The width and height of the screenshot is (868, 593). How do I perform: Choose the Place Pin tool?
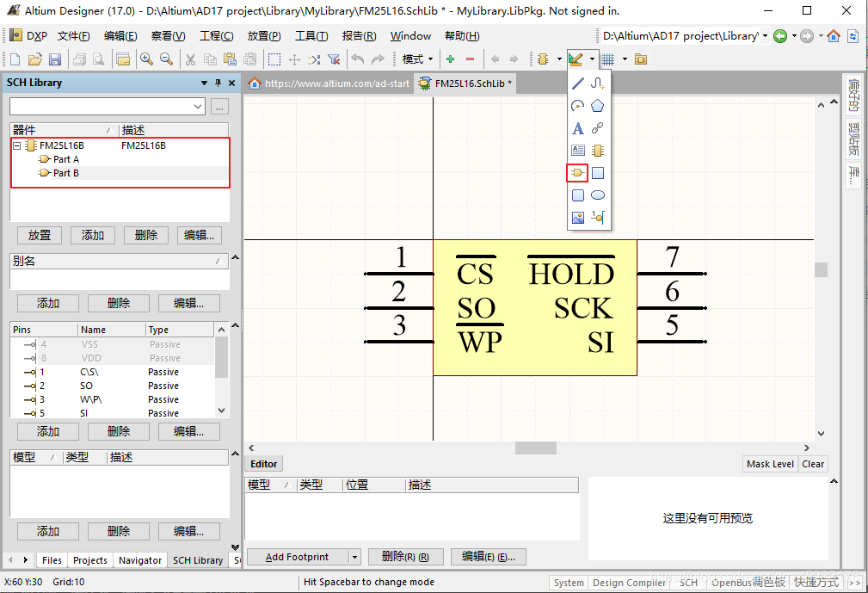tap(597, 218)
